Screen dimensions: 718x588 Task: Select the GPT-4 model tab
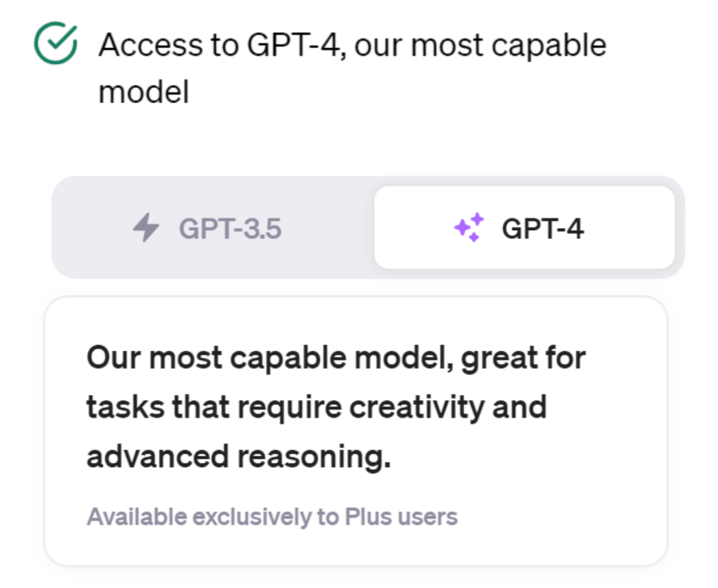[x=524, y=228]
